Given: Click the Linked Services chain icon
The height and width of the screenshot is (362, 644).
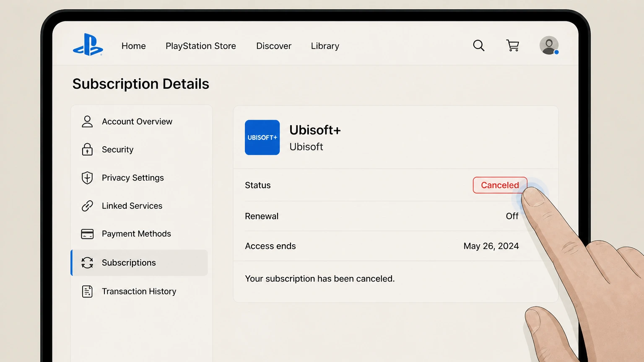Looking at the screenshot, I should (87, 206).
